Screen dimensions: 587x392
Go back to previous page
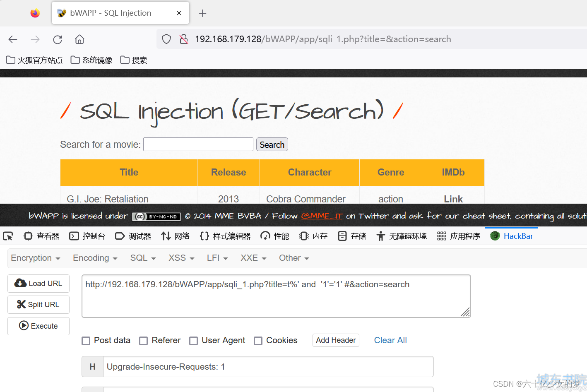pos(13,39)
